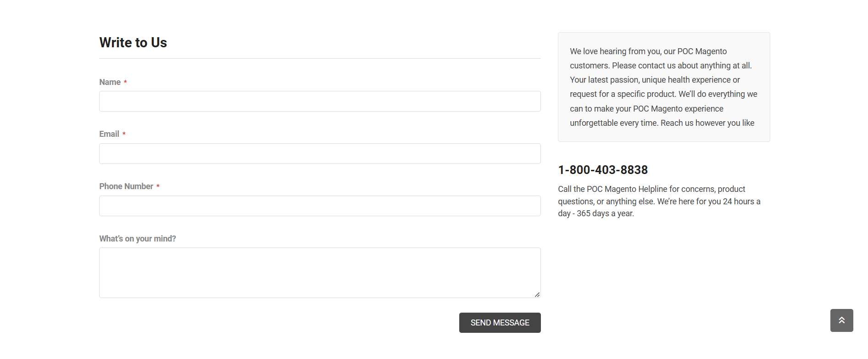Click the red asterisk beside Email
Image resolution: width=868 pixels, height=359 pixels.
124,134
